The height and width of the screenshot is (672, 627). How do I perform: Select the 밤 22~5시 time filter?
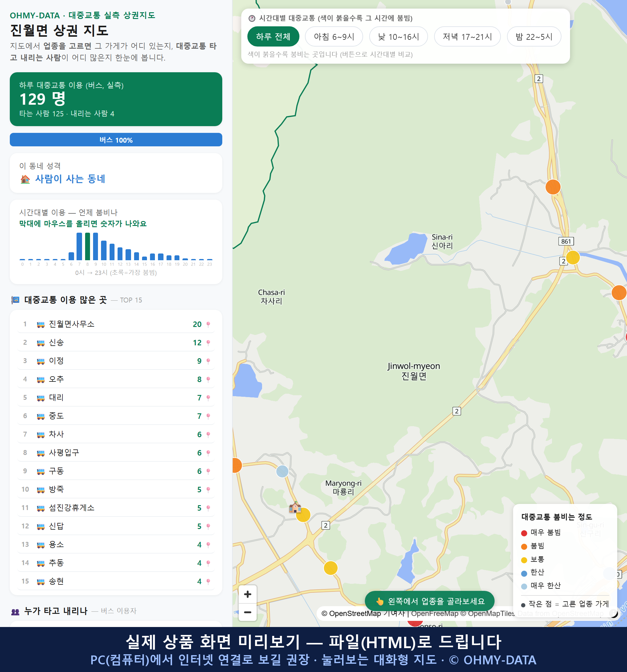click(534, 36)
